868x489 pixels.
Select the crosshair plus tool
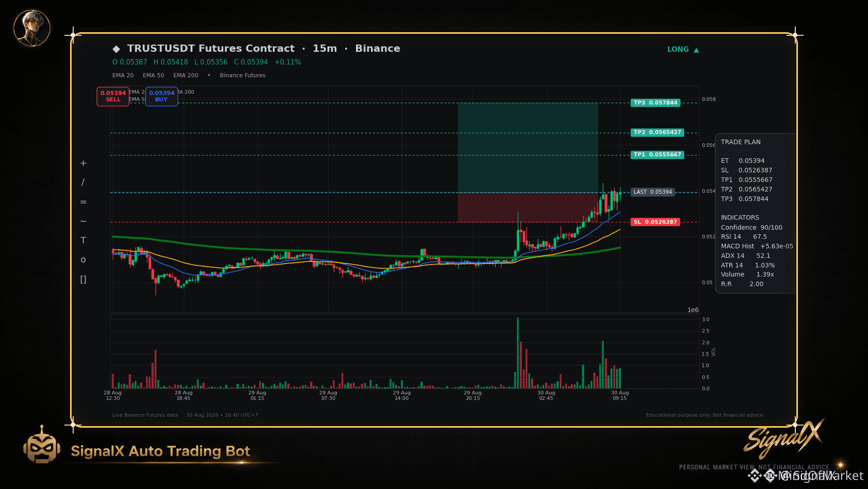pos(83,163)
